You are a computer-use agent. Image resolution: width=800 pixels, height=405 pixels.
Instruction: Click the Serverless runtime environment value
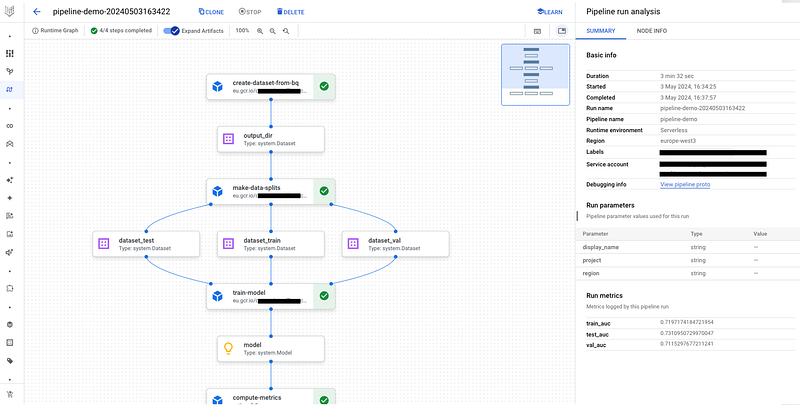click(x=673, y=130)
